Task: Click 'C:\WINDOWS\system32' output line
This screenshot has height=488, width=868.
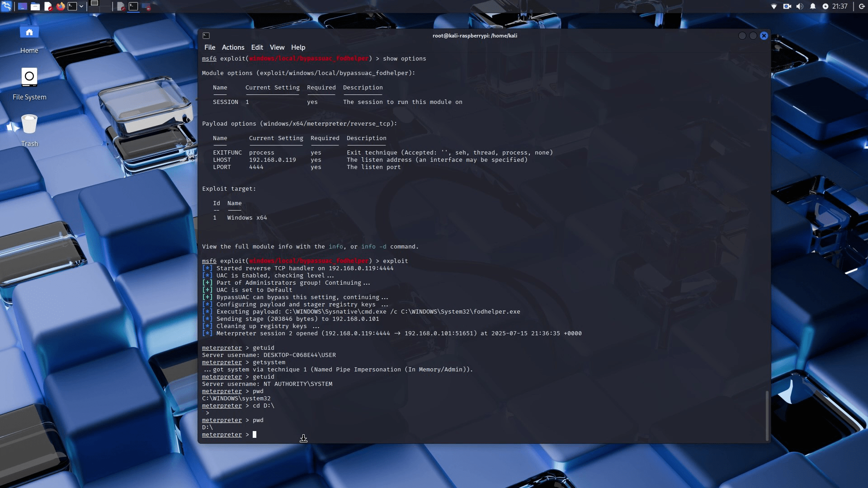Action: [236, 399]
